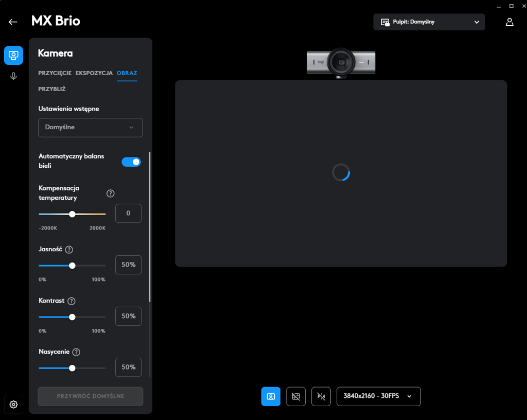Maximize the application window

[x=511, y=6]
